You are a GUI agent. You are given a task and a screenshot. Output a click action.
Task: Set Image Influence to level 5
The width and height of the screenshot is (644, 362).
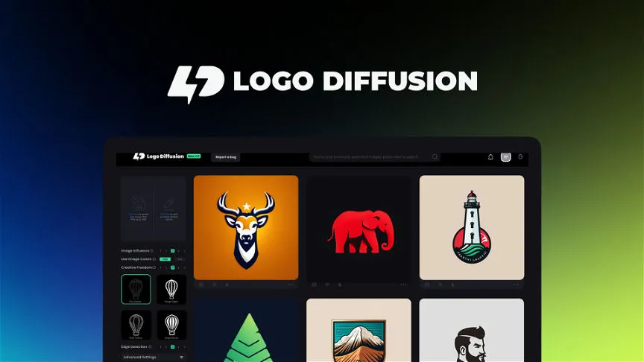pyautogui.click(x=184, y=251)
